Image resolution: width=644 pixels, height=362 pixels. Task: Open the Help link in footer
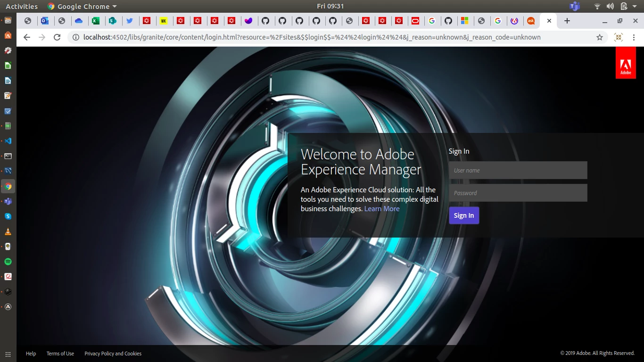click(x=31, y=354)
